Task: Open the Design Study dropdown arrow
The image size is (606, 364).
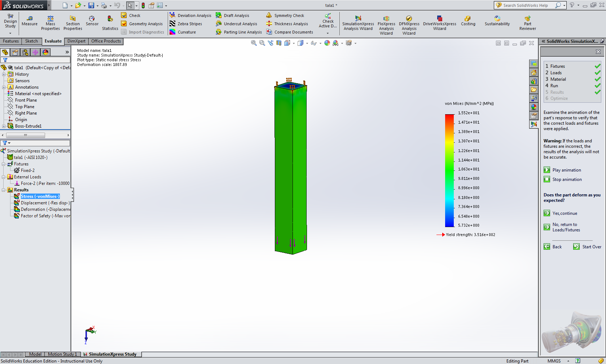Action: pos(10,33)
